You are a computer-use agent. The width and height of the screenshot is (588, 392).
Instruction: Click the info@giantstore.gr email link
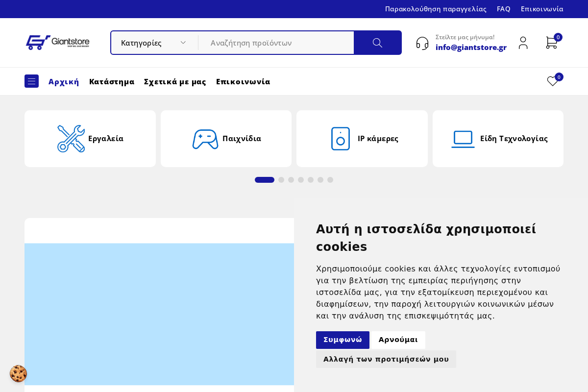coord(471,48)
